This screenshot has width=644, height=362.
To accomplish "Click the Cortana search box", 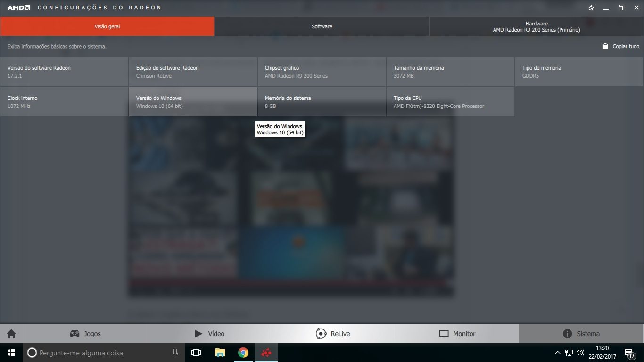I will point(104,353).
